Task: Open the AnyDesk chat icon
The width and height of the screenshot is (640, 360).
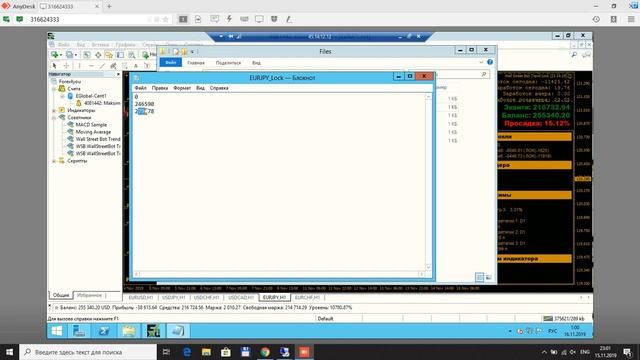Action: [x=214, y=19]
